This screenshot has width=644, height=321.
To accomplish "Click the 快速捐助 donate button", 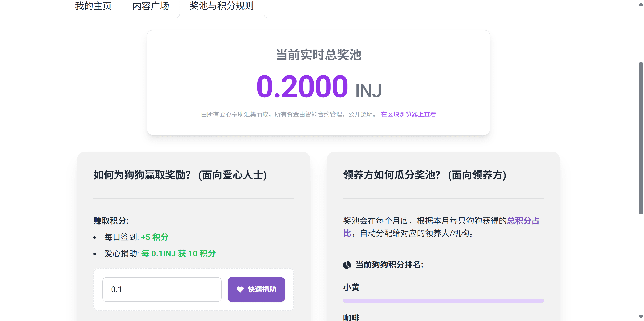I will pyautogui.click(x=256, y=289).
